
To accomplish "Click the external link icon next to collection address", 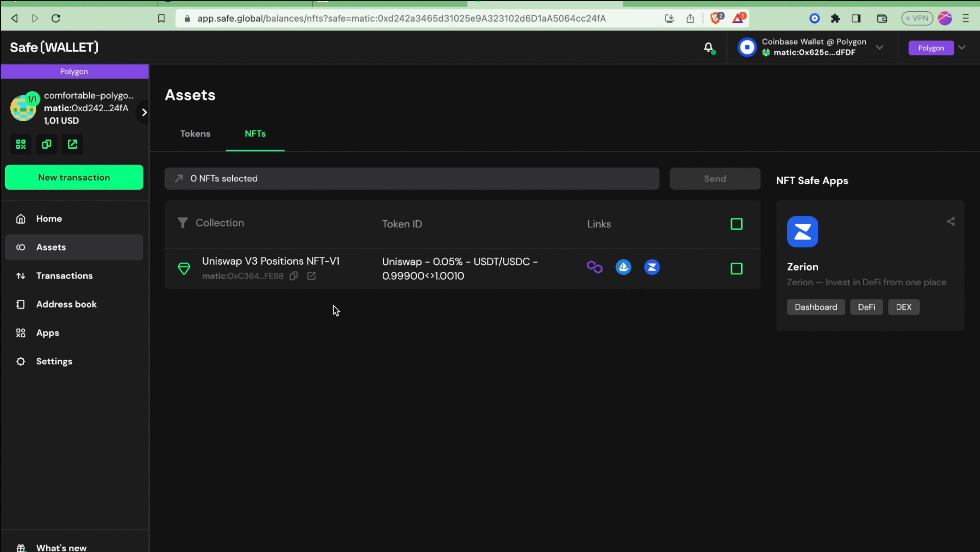I will pos(312,276).
